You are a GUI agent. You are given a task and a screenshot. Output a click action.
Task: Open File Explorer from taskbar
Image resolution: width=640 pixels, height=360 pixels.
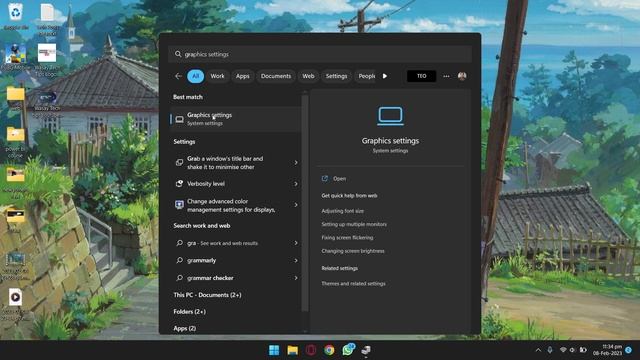(x=292, y=350)
